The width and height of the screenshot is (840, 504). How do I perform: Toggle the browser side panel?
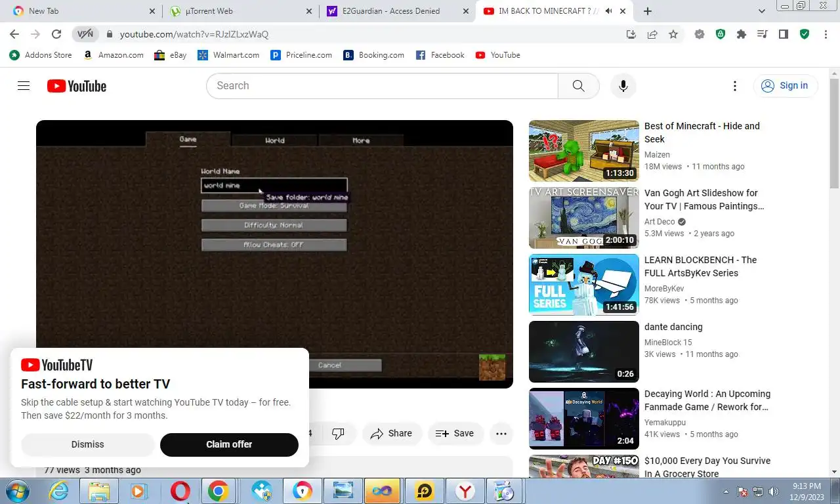(x=784, y=34)
